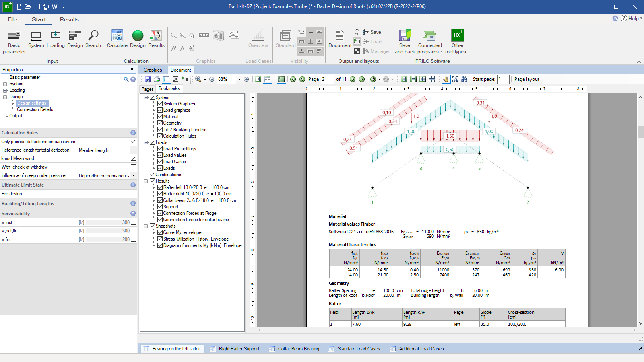Open Help menu

tap(631, 19)
